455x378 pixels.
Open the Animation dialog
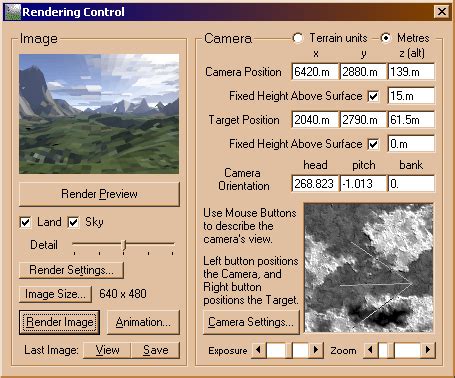pos(143,322)
